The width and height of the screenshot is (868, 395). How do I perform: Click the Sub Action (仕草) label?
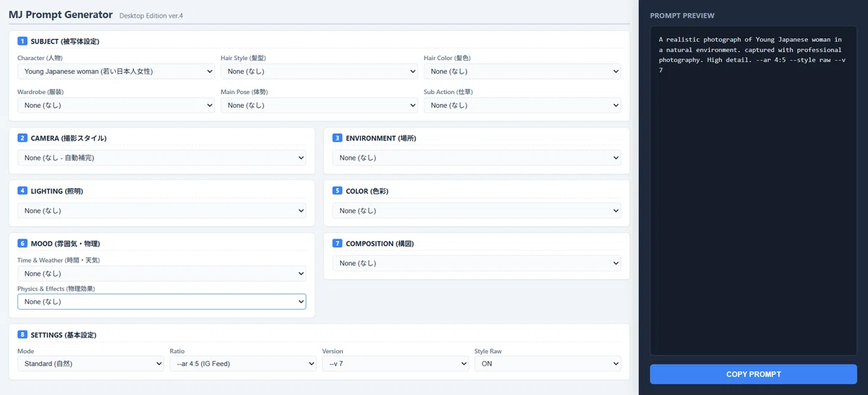[448, 92]
